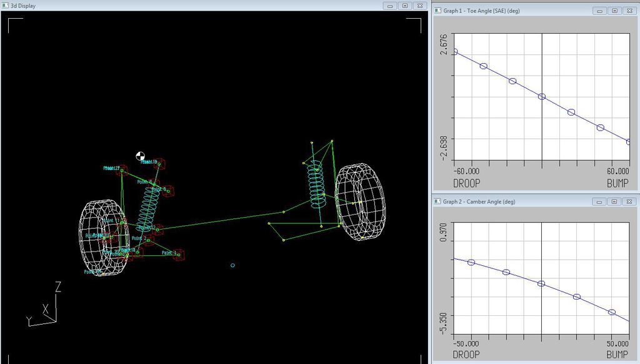
Task: Click the 'Graph 2 - Camber Angle (deg)' title
Action: (479, 202)
